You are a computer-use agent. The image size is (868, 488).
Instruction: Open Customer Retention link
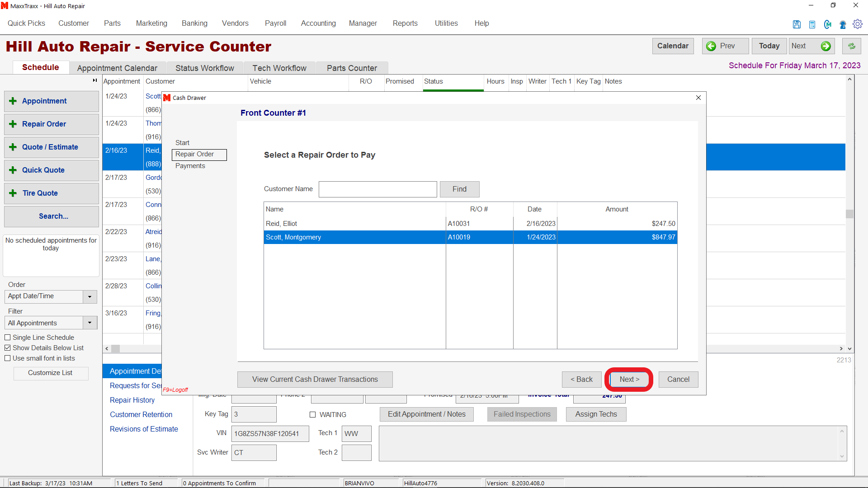point(141,415)
